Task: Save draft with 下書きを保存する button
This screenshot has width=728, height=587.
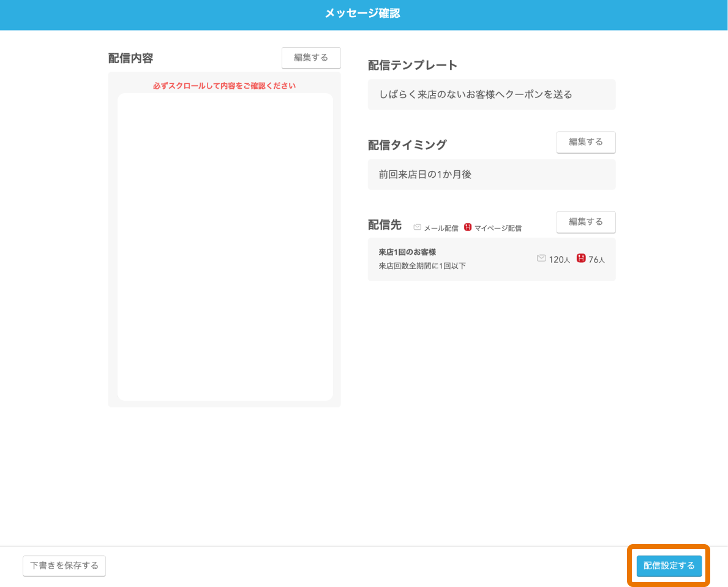Action: [64, 566]
